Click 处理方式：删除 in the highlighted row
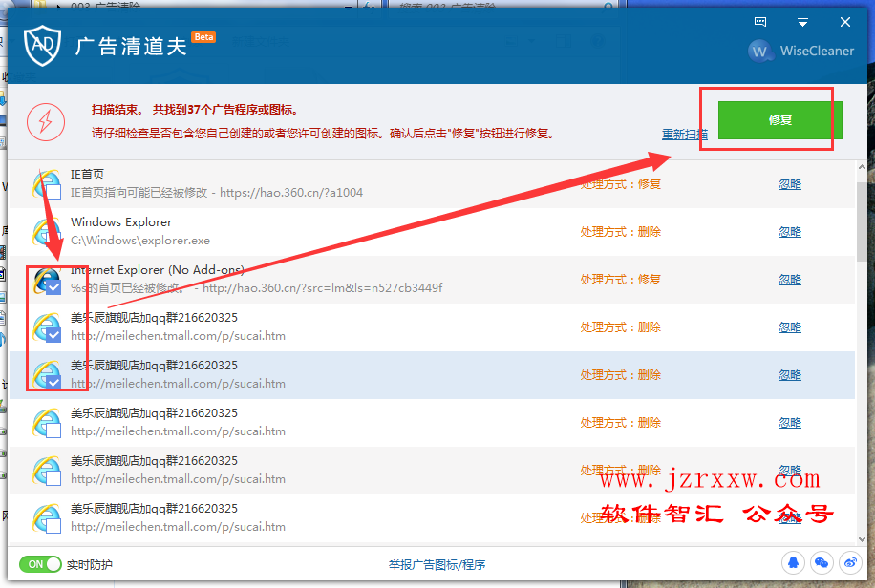 click(621, 375)
